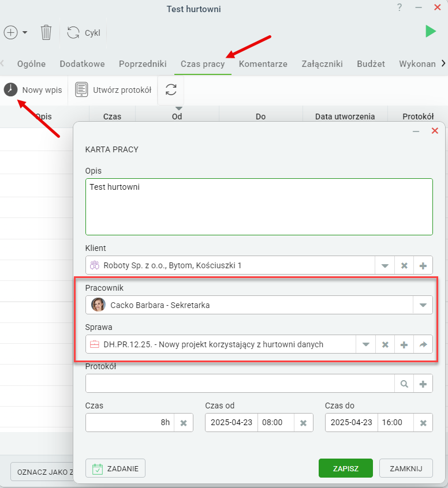Select the Czas pracy tab
The height and width of the screenshot is (488, 448).
[203, 64]
